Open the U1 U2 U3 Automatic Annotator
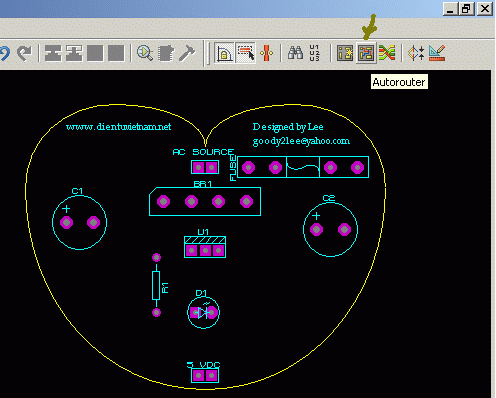This screenshot has height=398, width=496. coord(314,53)
